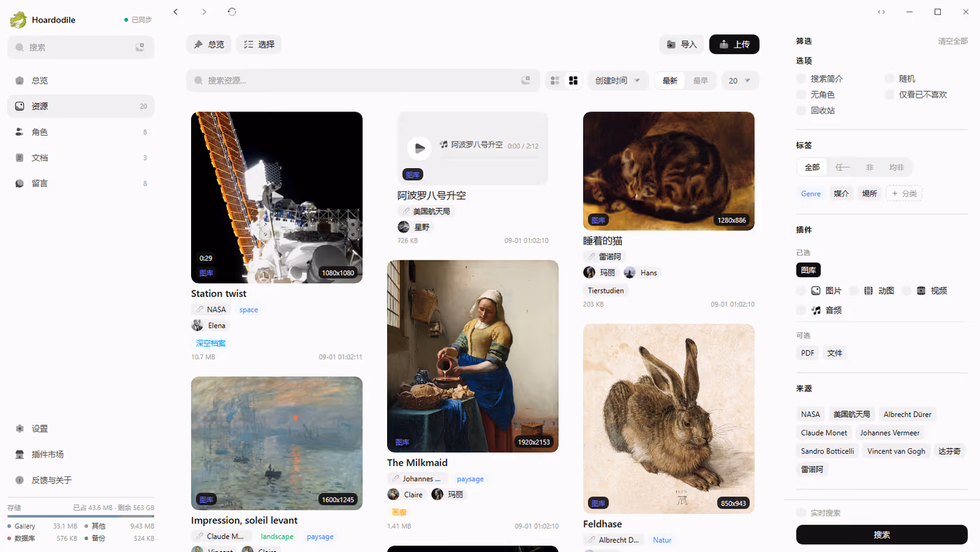Viewport: 980px width, 552px height.
Task: Click 星野 avatar on 阿波罗八号升空 card
Action: (x=404, y=227)
